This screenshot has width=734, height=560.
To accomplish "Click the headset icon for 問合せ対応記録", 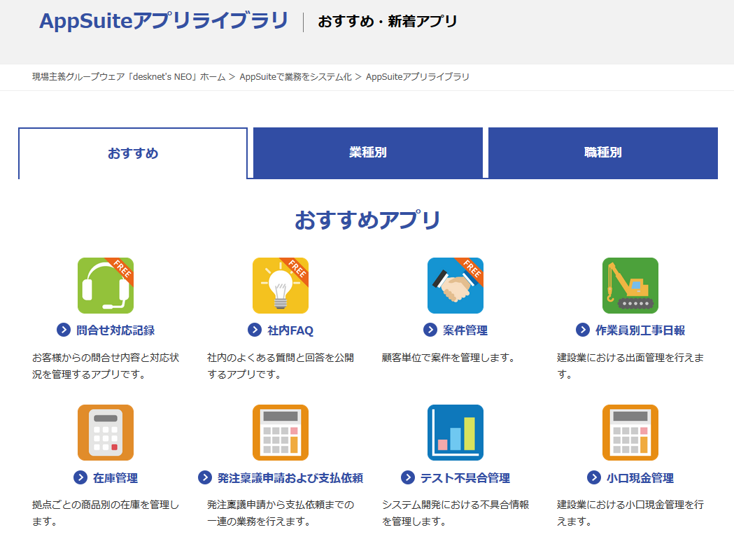I will pyautogui.click(x=105, y=286).
